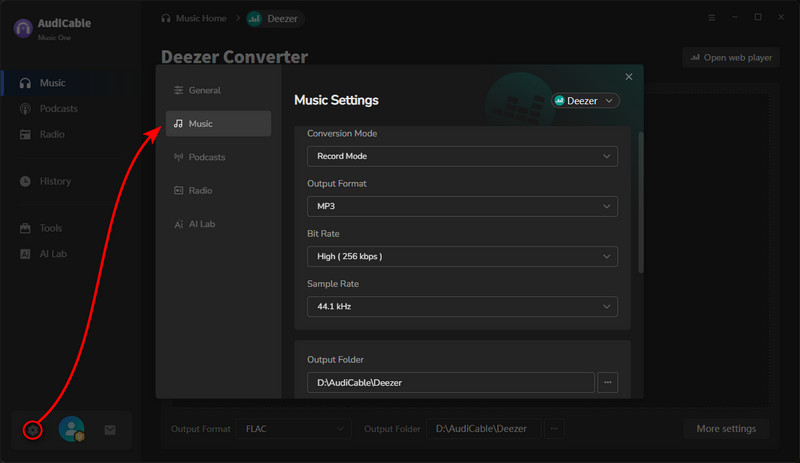Click the Podcasts antenna icon in dialog
Image resolution: width=800 pixels, height=463 pixels.
point(179,157)
